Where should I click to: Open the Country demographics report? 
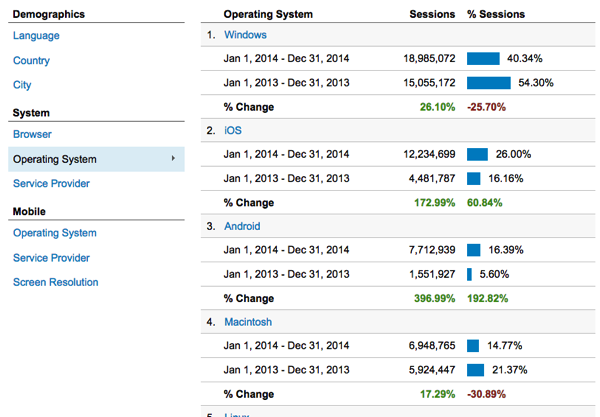pos(31,60)
